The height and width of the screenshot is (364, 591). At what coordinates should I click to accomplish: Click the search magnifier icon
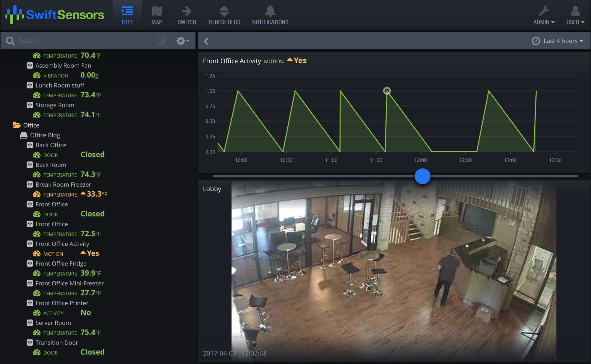click(10, 41)
